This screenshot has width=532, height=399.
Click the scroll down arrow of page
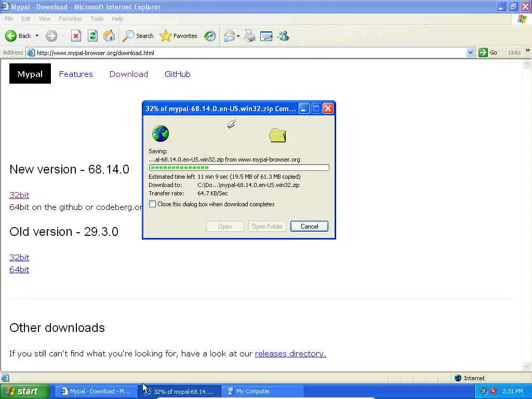coord(527,366)
